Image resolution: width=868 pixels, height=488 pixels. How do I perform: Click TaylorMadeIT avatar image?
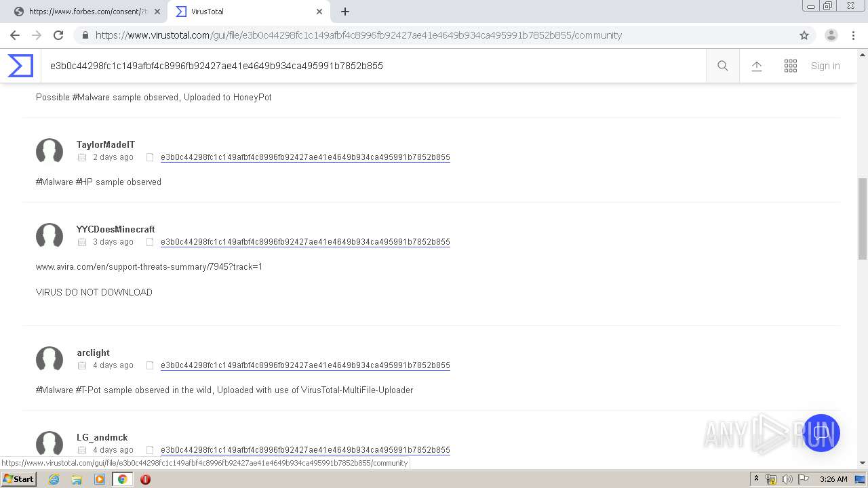(50, 151)
